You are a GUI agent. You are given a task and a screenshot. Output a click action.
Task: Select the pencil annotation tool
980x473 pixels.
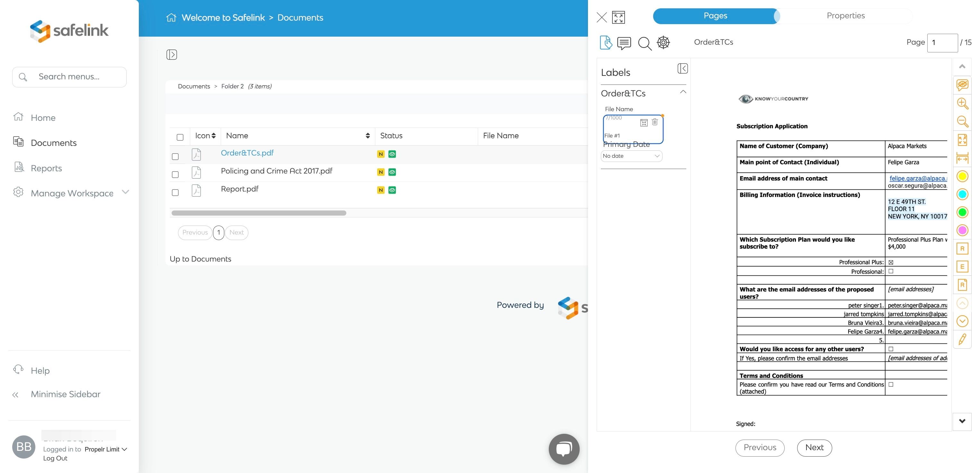(x=962, y=339)
